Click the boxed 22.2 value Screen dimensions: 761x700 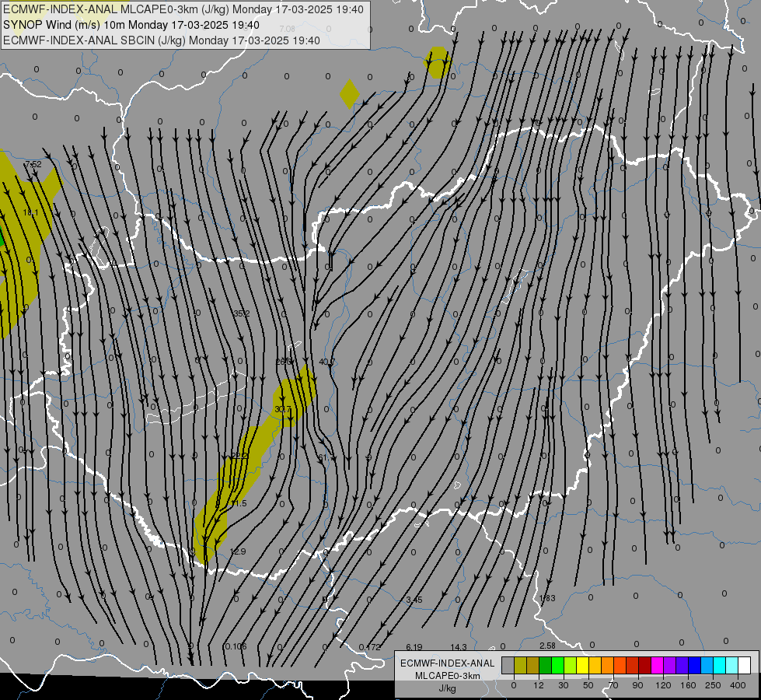[239, 456]
